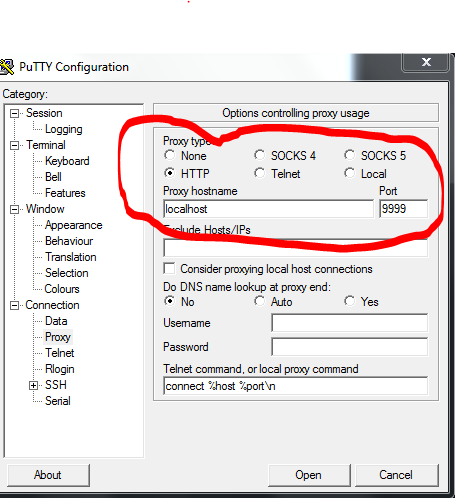Open the Bell category
The image size is (455, 498).
pyautogui.click(x=53, y=177)
